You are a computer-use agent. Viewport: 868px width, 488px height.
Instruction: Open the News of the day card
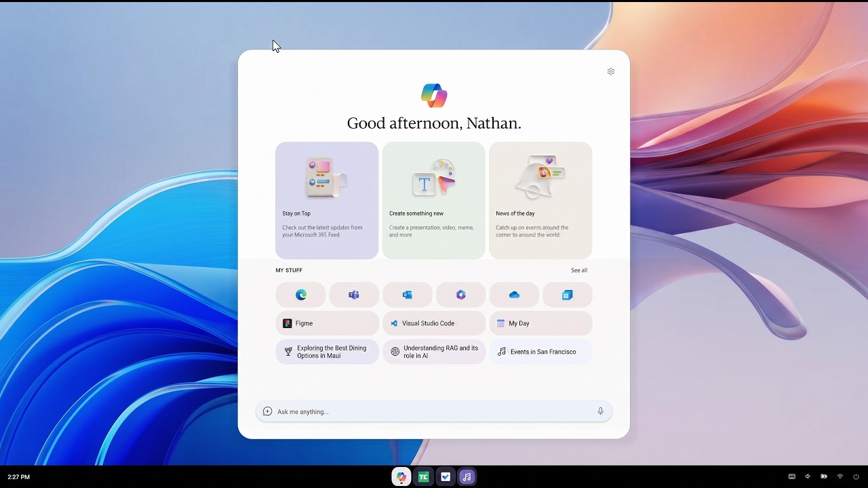coord(540,200)
